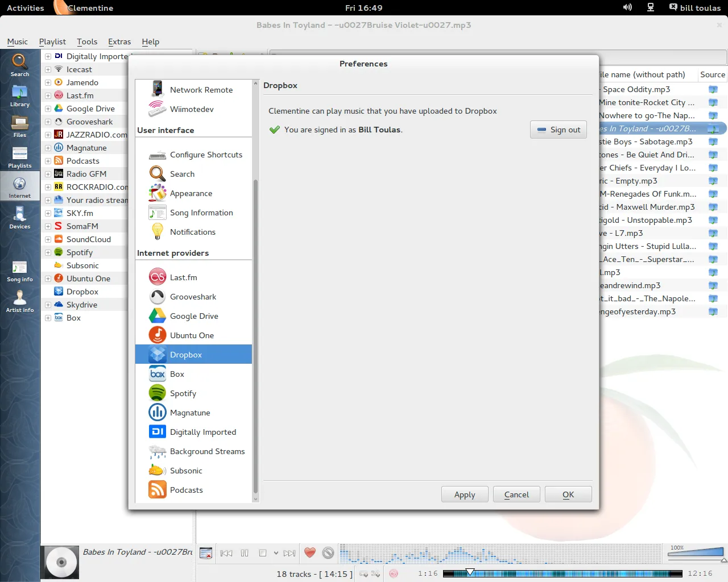
Task: Click the track seek bar
Action: coord(562,573)
